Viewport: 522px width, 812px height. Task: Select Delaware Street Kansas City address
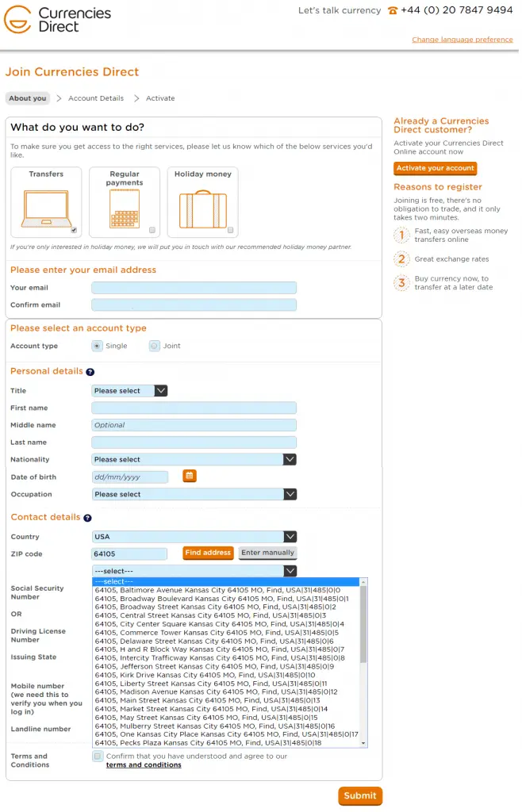point(226,641)
